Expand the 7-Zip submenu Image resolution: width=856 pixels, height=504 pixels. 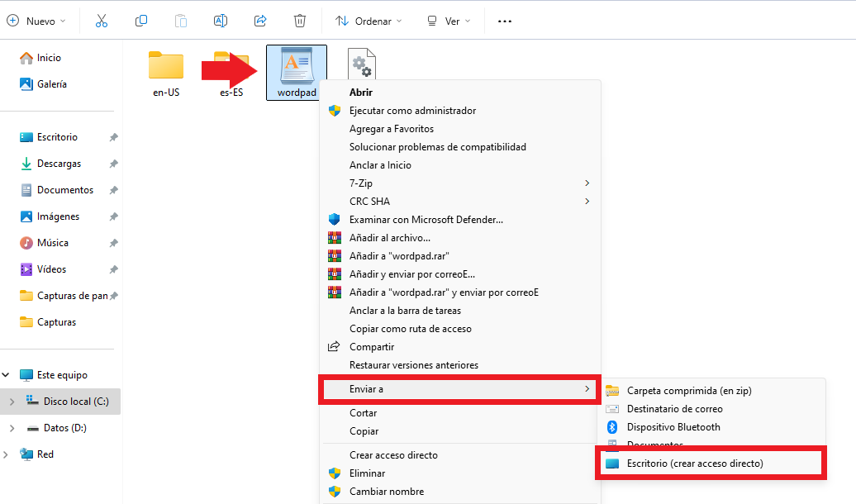459,183
